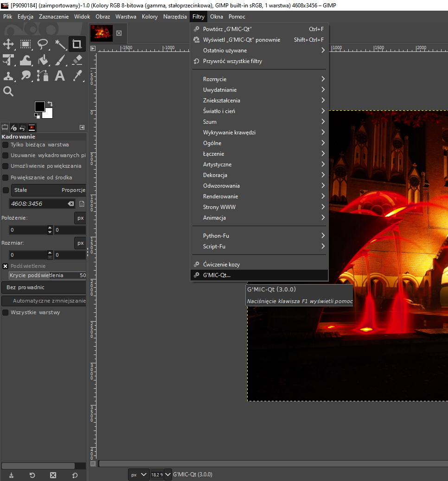Open the px unit dropdown in status bar
This screenshot has height=481, width=448.
point(139,475)
